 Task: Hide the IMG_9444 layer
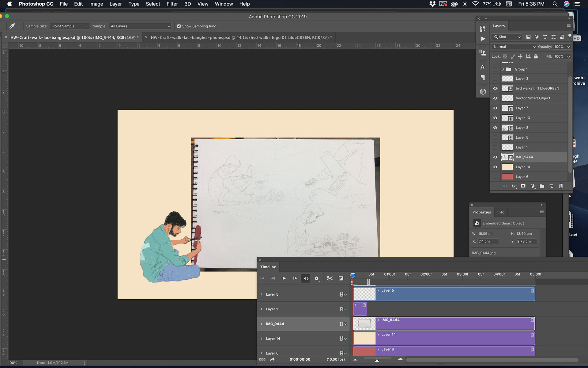click(x=495, y=157)
